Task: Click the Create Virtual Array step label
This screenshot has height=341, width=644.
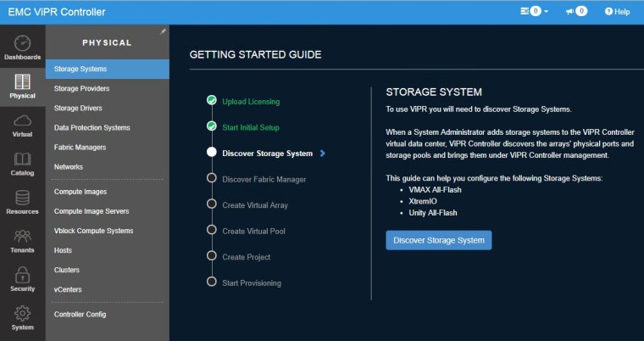Action: (x=255, y=205)
